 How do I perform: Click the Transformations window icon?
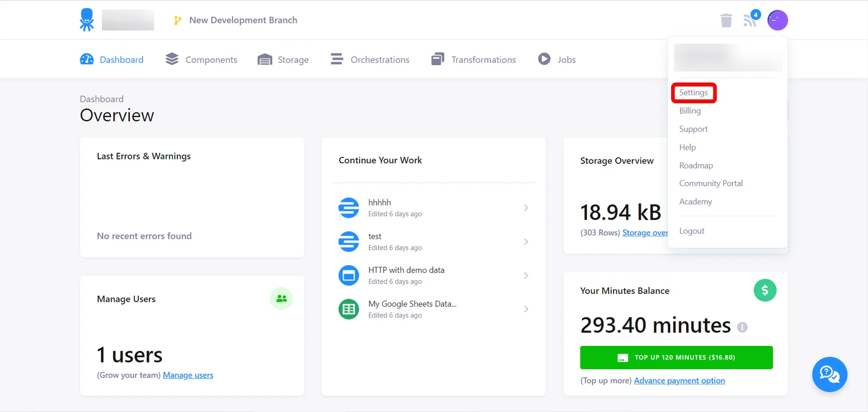click(438, 59)
